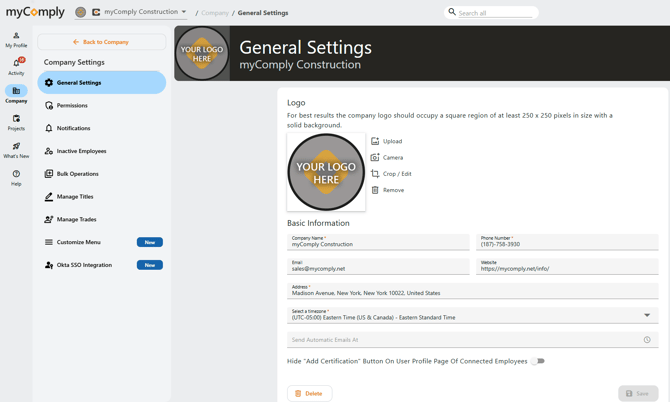Click the Customize Menu hamburger icon
Viewport: 670px width, 402px height.
tap(49, 242)
